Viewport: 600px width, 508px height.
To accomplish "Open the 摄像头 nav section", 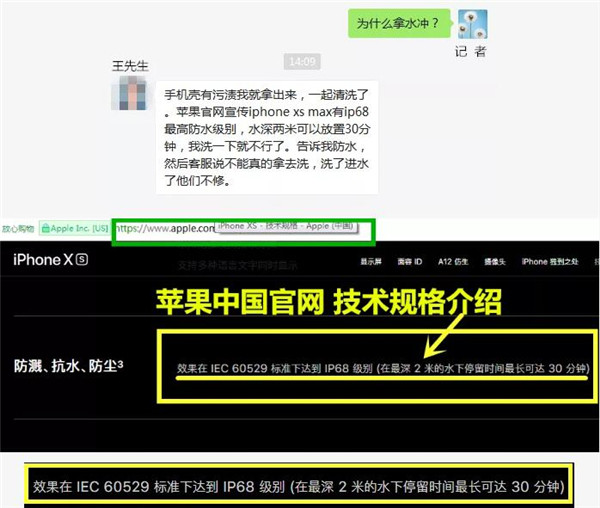I will (x=495, y=262).
